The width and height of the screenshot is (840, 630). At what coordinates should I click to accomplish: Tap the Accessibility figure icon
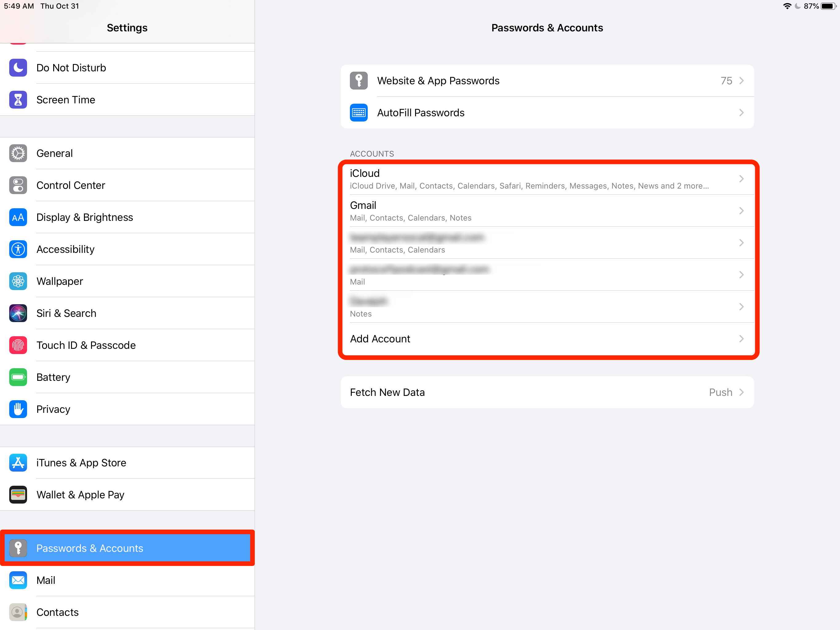coord(18,249)
